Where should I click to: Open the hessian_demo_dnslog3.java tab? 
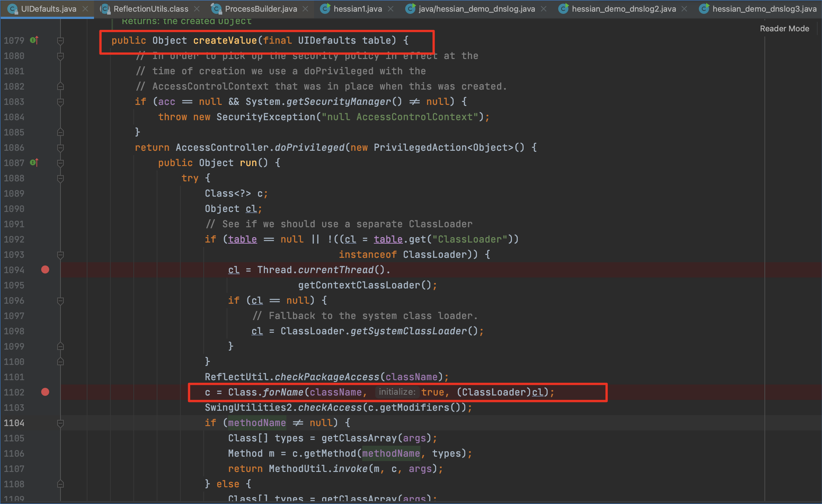pyautogui.click(x=764, y=9)
